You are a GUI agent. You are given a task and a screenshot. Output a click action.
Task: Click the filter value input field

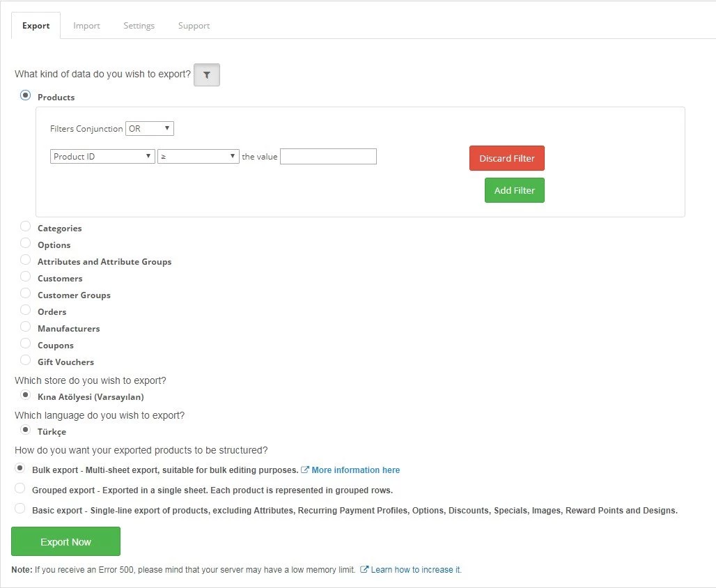pos(328,156)
